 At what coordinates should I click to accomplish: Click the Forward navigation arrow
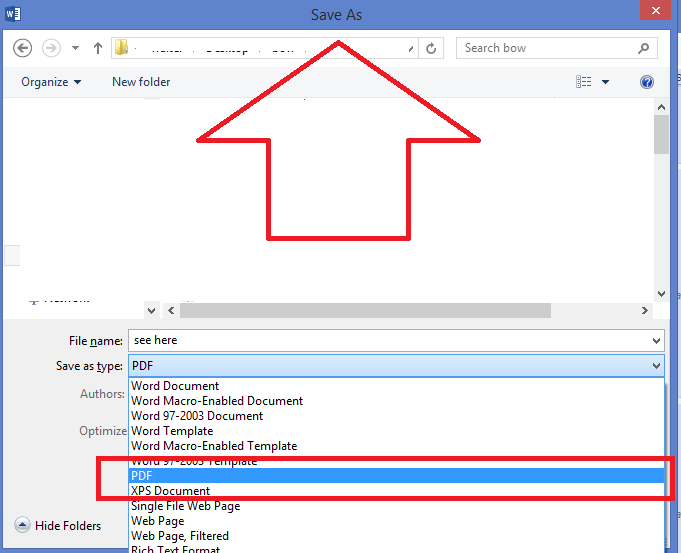tap(51, 48)
